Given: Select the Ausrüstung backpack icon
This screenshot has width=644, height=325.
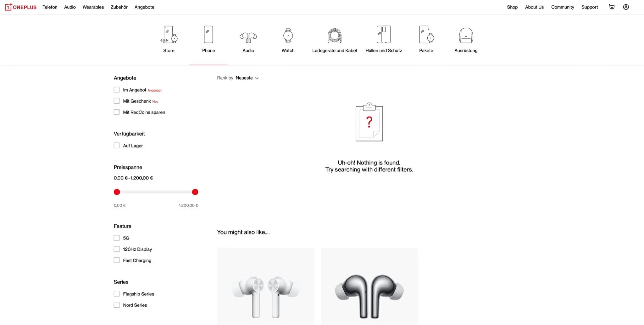Looking at the screenshot, I should click(x=466, y=36).
